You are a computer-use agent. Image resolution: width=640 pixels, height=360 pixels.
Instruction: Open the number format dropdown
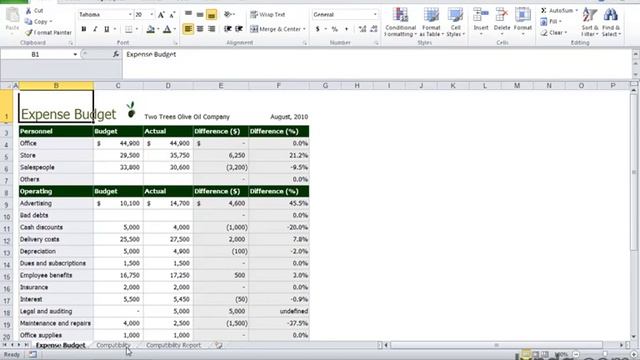coord(375,15)
